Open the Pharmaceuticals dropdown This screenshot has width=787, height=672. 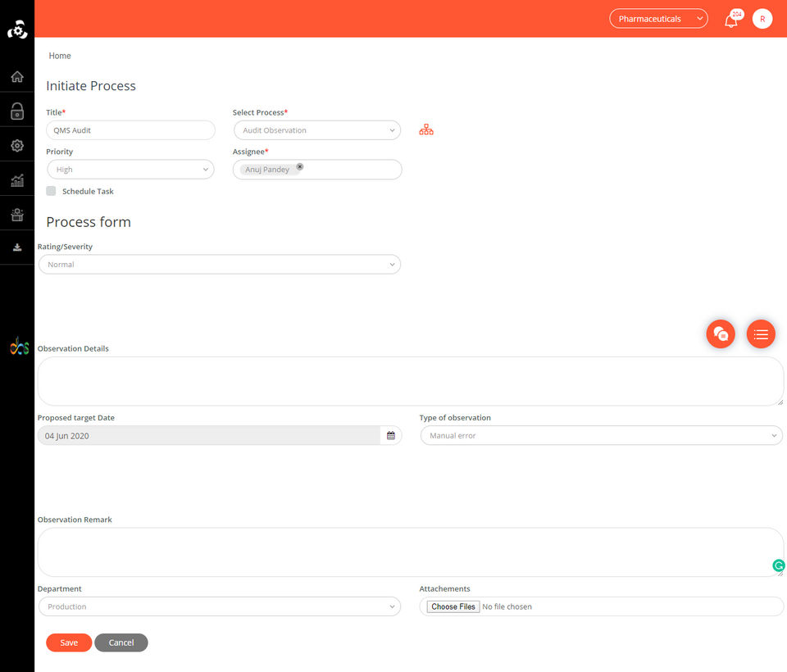(658, 19)
